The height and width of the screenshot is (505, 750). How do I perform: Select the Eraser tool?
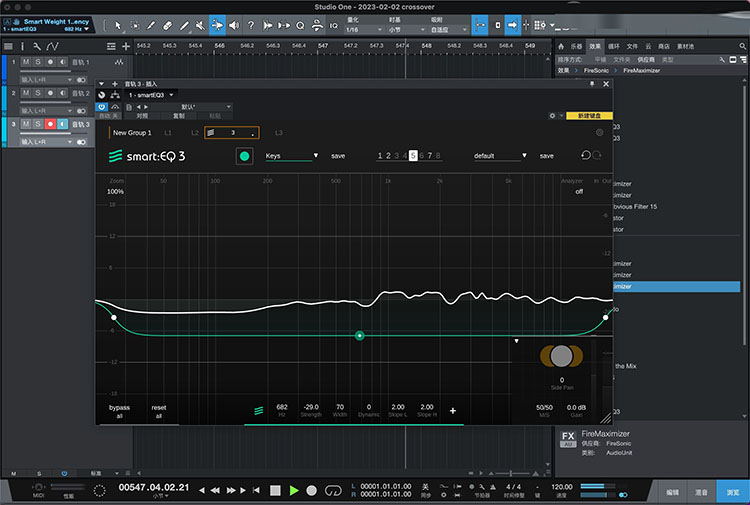pos(167,25)
